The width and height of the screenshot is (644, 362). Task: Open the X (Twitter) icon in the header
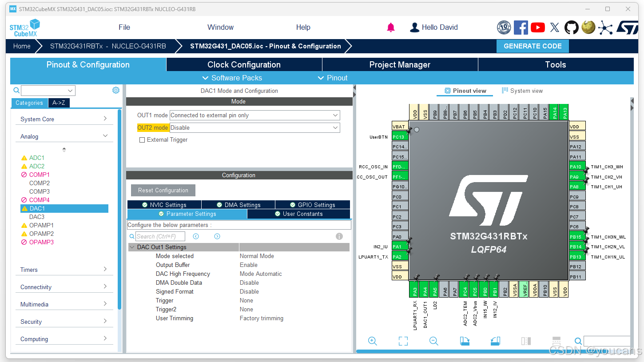tap(555, 28)
